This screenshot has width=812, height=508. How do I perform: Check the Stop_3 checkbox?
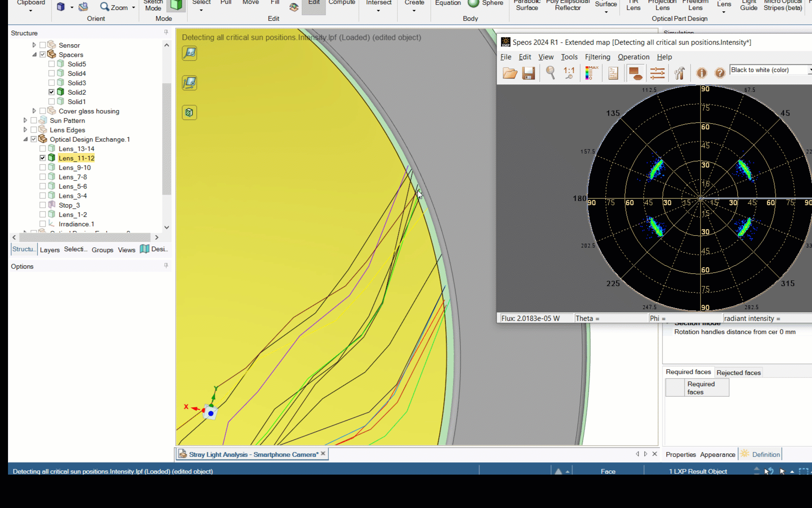pyautogui.click(x=43, y=205)
